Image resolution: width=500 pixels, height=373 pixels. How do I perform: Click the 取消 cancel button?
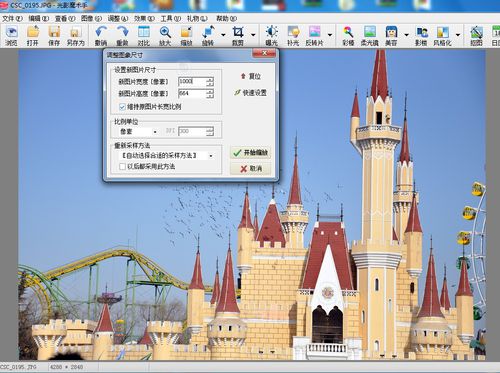(x=251, y=169)
